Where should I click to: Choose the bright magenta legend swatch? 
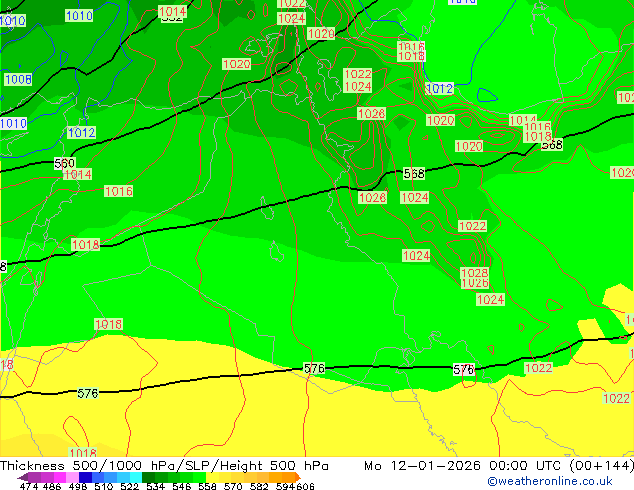tap(59, 477)
